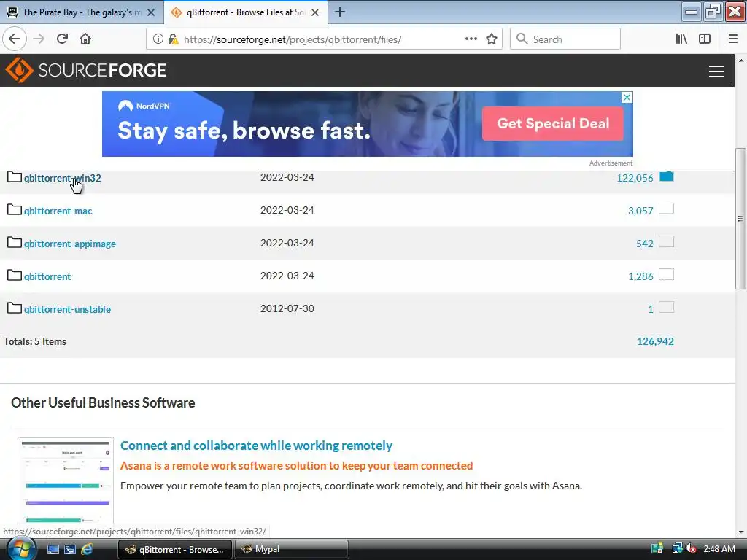
Task: Show site information icon in address bar
Action: coord(158,39)
